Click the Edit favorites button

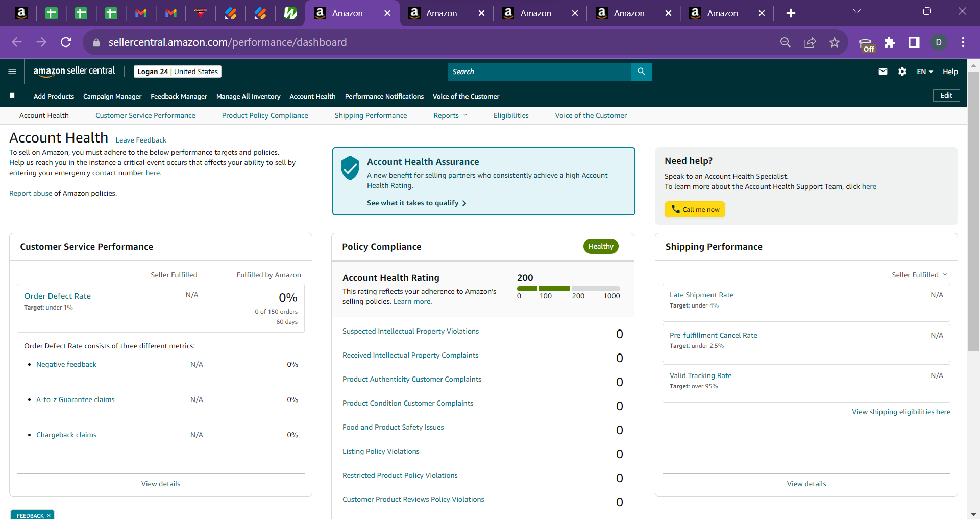pos(946,96)
